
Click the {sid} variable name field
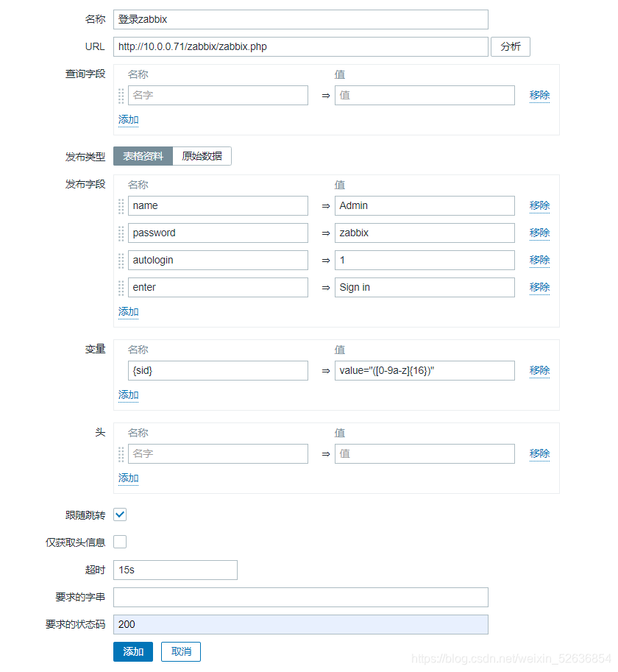point(218,371)
